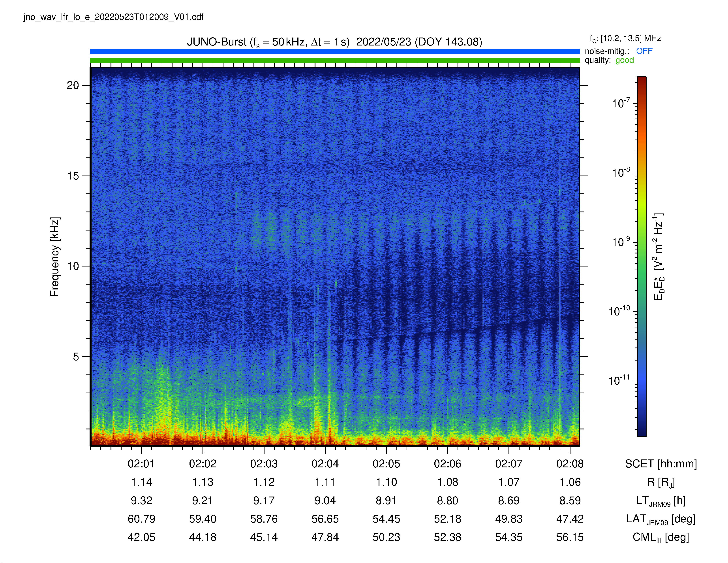Click the 02:08 time axis label
Screen dimensions: 728x563
click(x=570, y=464)
